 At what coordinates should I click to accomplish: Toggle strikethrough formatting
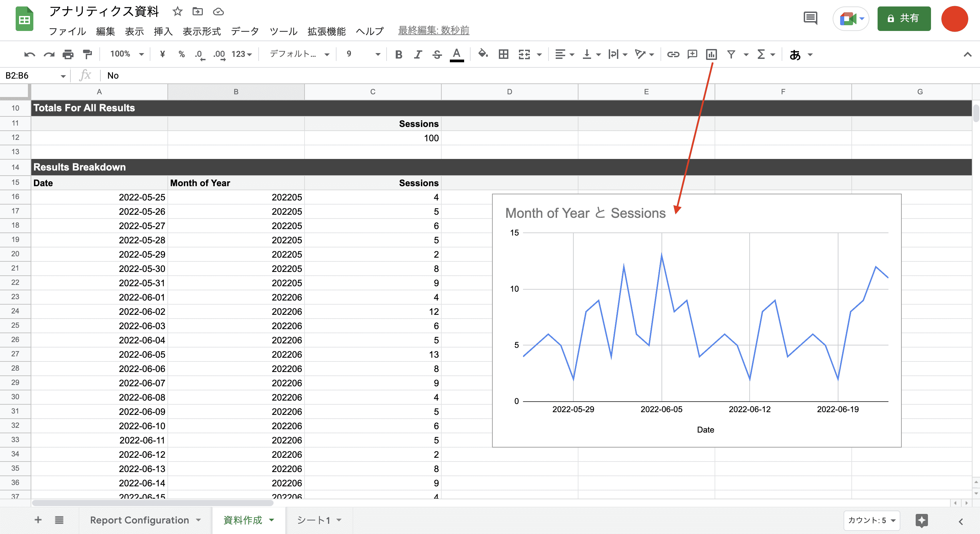click(x=437, y=54)
